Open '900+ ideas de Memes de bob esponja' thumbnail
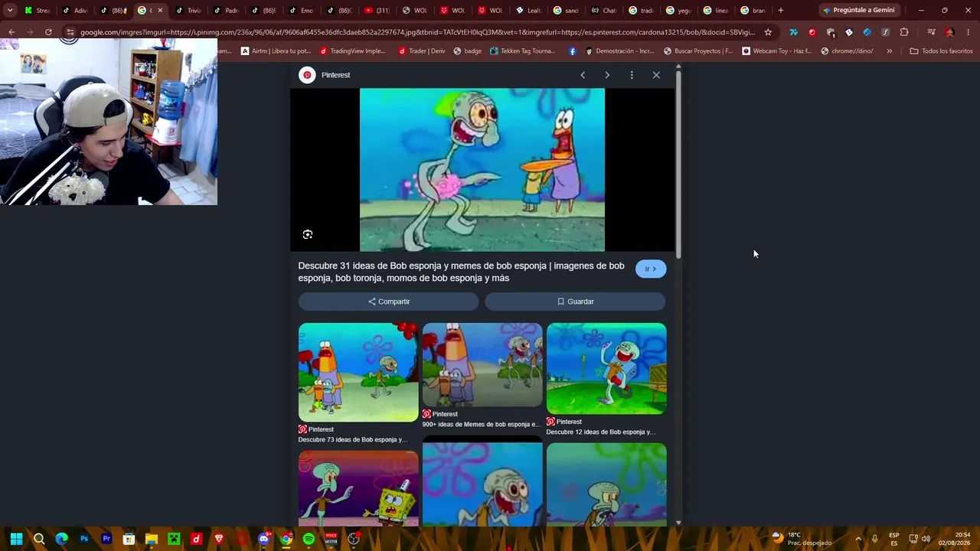Image resolution: width=980 pixels, height=551 pixels. point(482,364)
